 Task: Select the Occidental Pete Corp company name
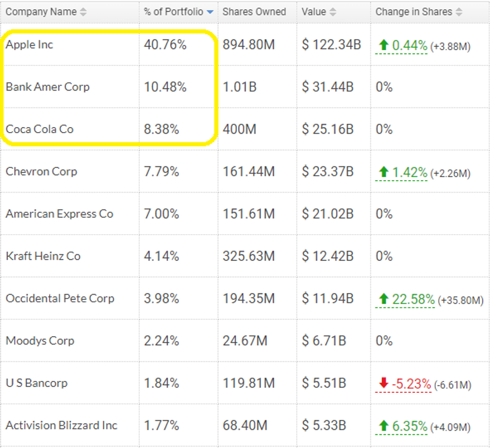60,298
